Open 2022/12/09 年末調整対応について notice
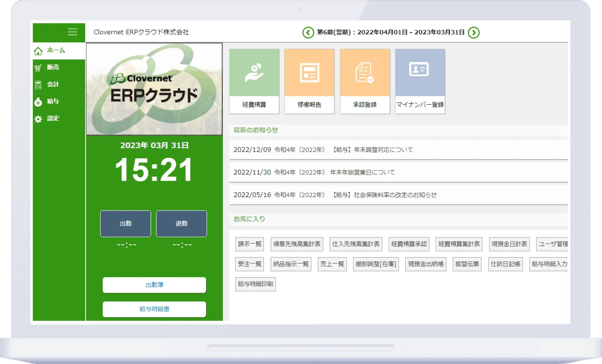The width and height of the screenshot is (602, 364). click(398, 150)
